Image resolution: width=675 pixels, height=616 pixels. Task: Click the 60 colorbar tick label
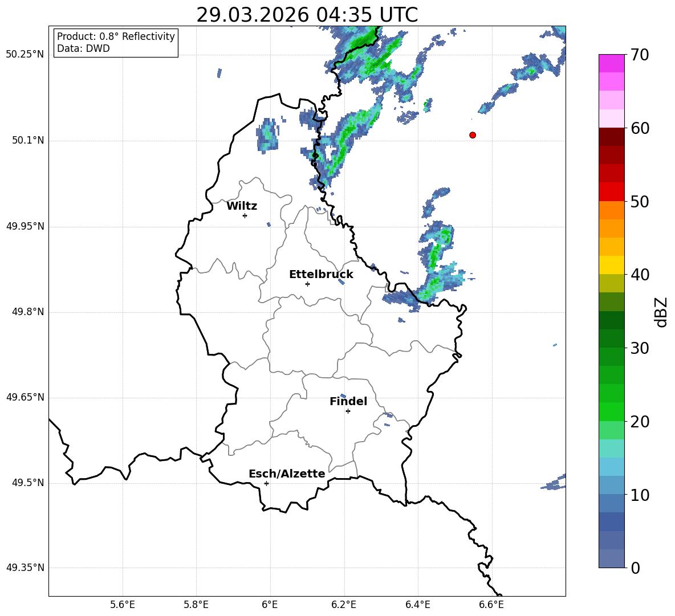tap(639, 128)
